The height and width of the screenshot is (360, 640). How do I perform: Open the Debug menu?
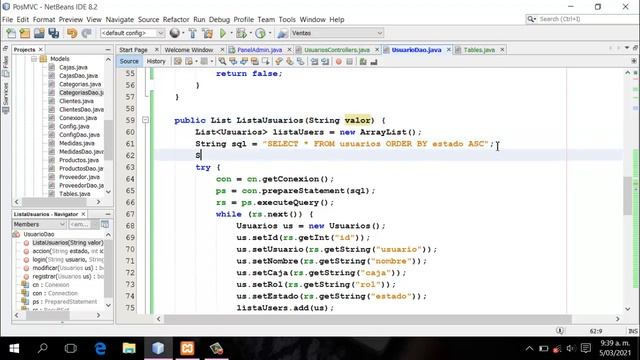click(x=219, y=19)
